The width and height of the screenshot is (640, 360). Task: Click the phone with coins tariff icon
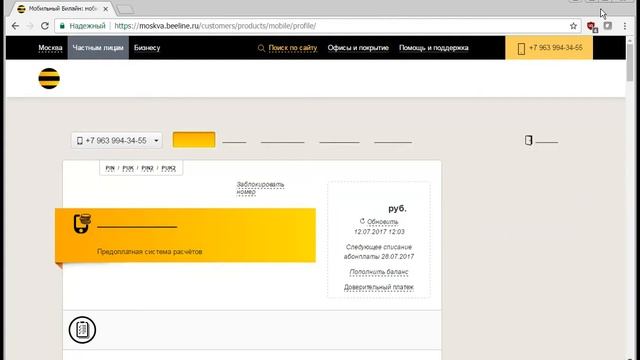82,223
